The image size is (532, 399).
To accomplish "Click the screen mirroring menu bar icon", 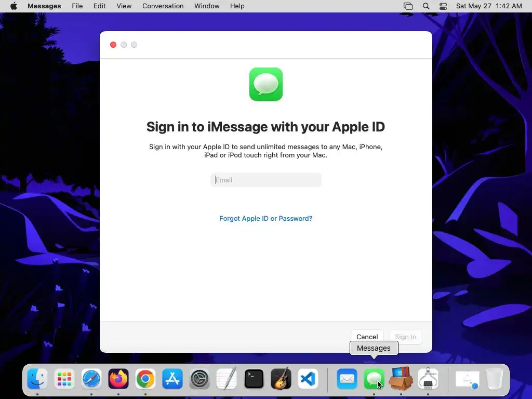I will tap(408, 6).
